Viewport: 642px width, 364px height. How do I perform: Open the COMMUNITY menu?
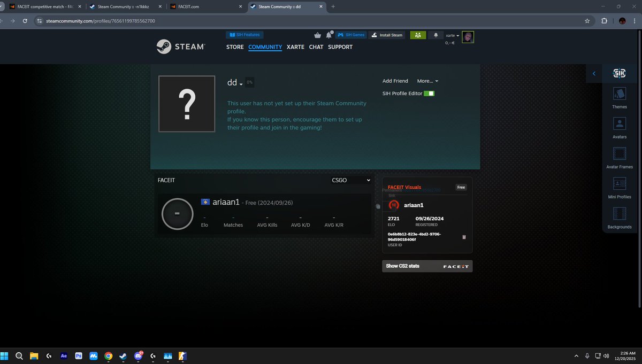(x=265, y=47)
